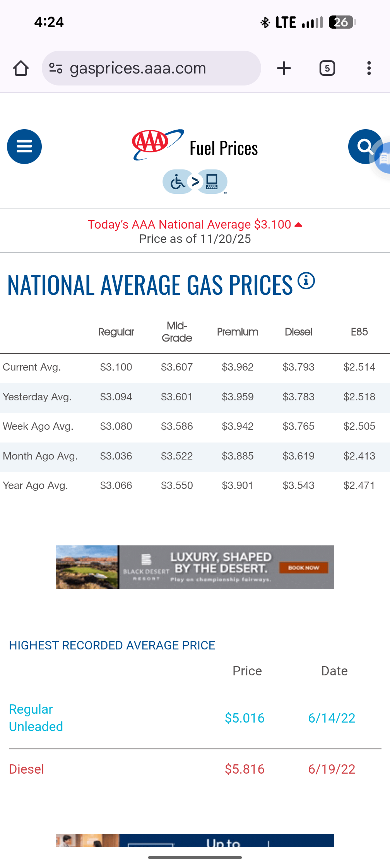Tap the blue search magnifier button

[364, 147]
